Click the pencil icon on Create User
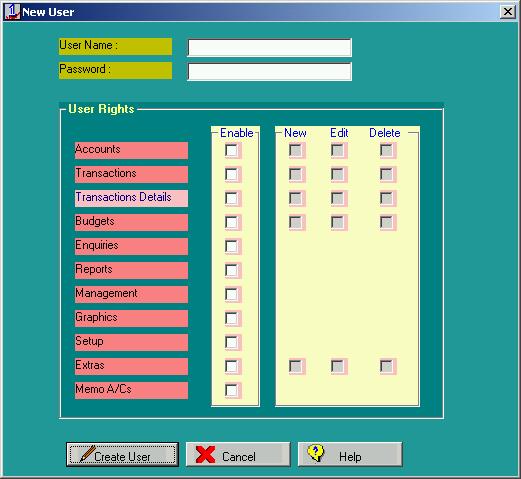This screenshot has width=521, height=479. click(x=88, y=454)
